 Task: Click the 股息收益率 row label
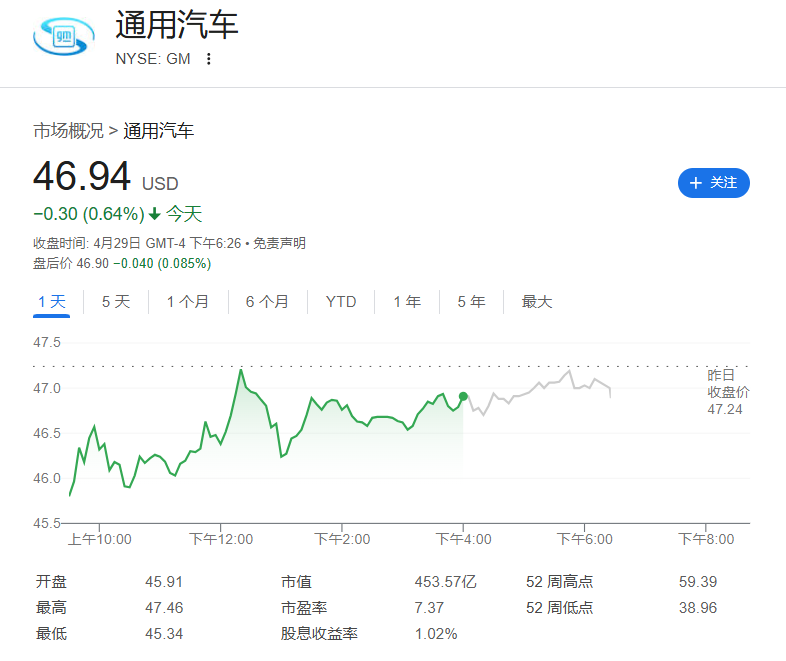(319, 634)
